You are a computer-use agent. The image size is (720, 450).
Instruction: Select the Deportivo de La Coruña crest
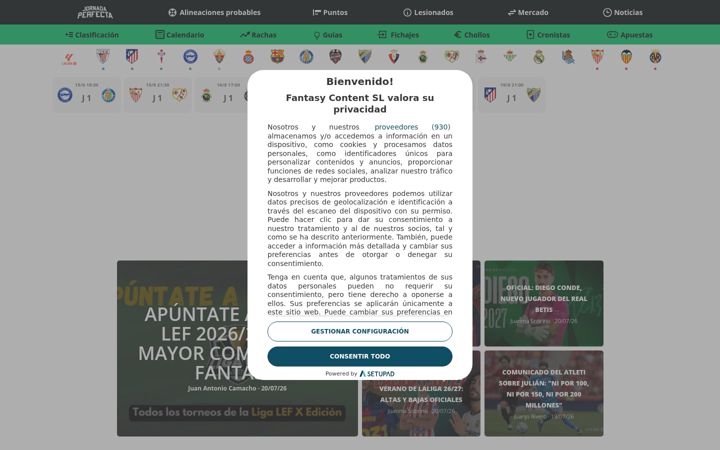(x=481, y=56)
